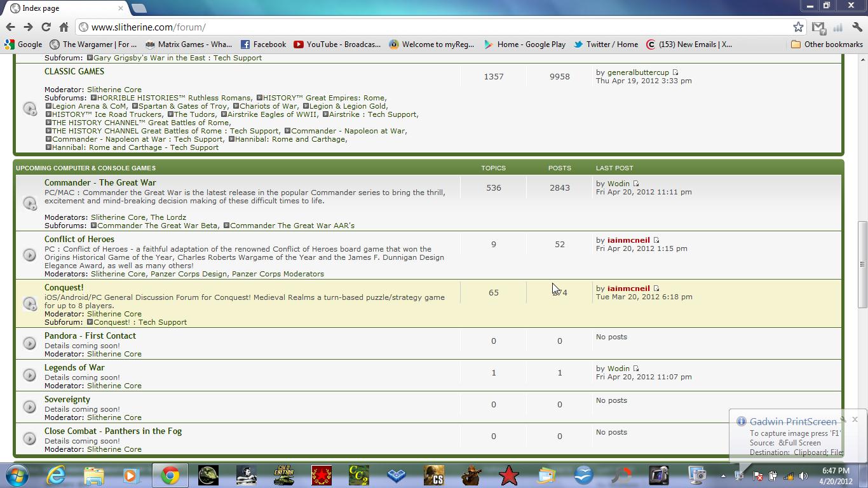Click the forum icon beside Sovereignty
Viewport: 868px width, 488px height.
tap(30, 407)
